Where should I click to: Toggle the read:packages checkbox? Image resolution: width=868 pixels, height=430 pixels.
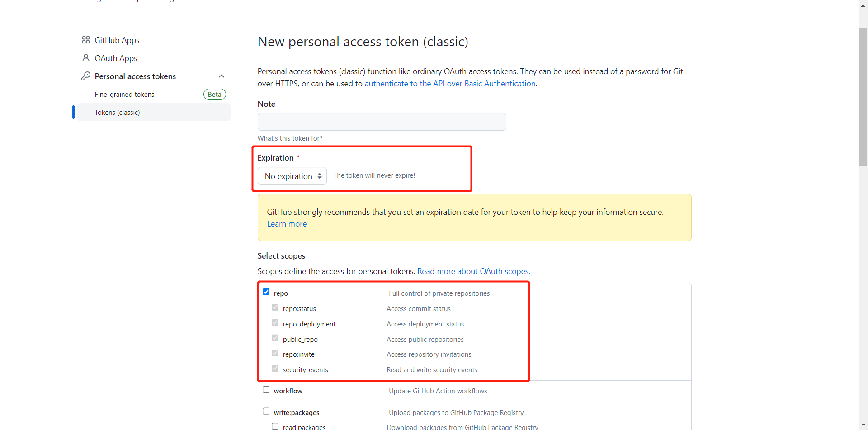[x=275, y=426]
